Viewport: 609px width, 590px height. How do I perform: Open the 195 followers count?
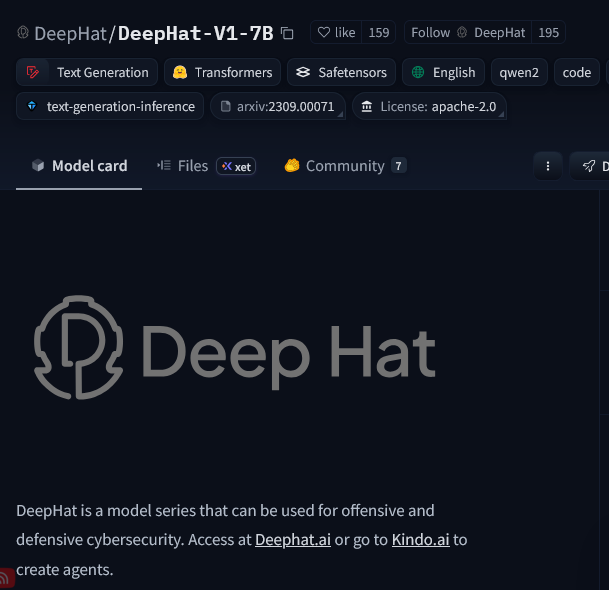click(x=548, y=32)
